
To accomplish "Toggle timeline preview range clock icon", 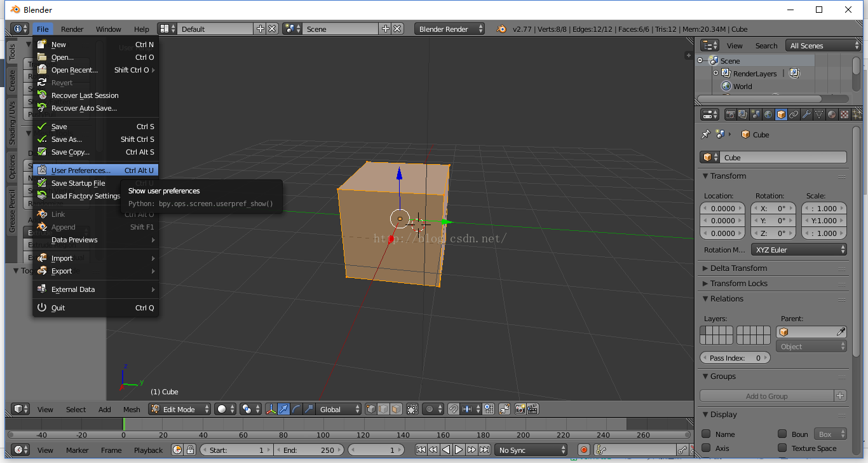I will [177, 450].
